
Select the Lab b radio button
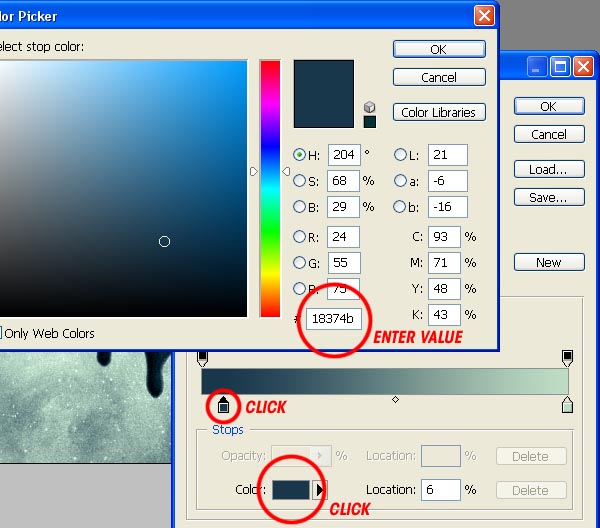point(399,207)
